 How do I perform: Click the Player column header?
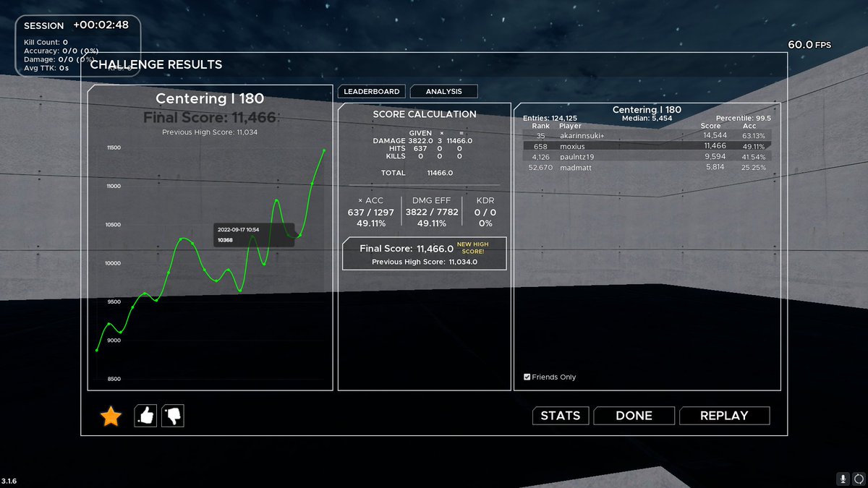coord(570,126)
